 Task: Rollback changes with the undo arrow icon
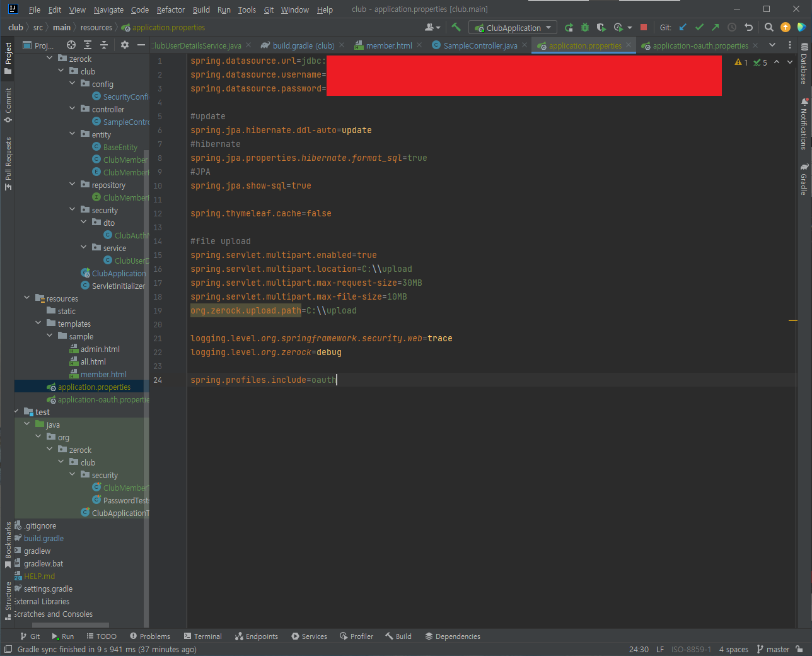coord(748,27)
